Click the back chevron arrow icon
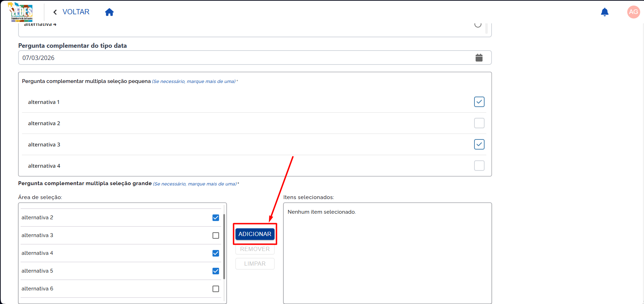The width and height of the screenshot is (644, 304). click(55, 12)
